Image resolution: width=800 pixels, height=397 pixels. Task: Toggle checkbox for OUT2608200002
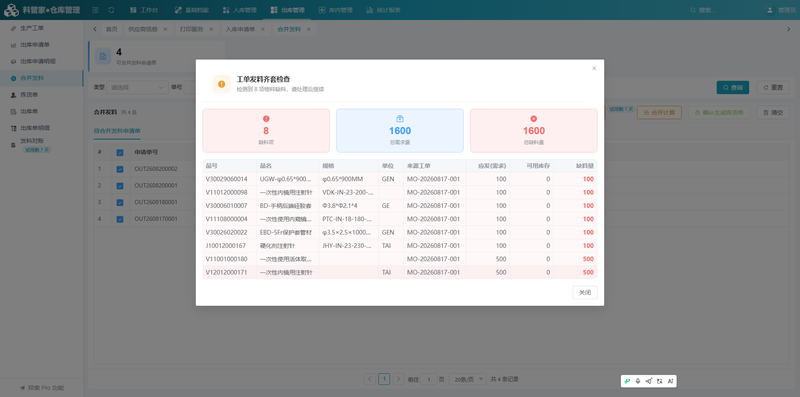(120, 169)
